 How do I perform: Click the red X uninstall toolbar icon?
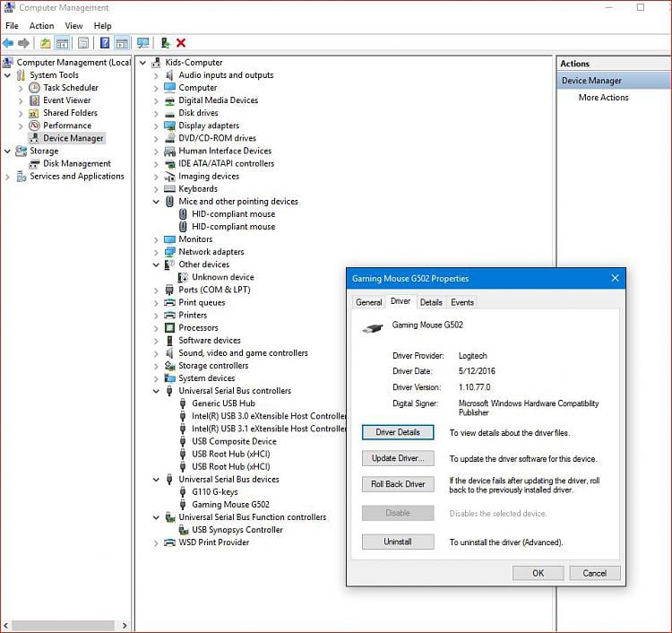(181, 43)
